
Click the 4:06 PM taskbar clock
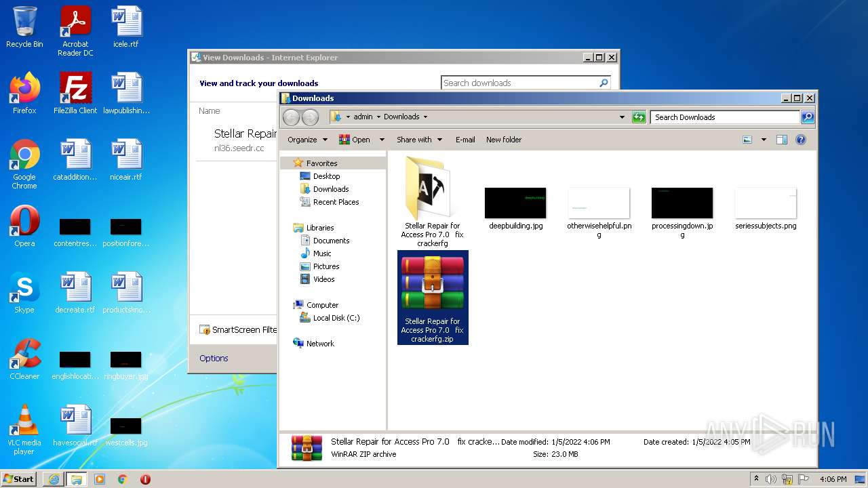pos(833,479)
